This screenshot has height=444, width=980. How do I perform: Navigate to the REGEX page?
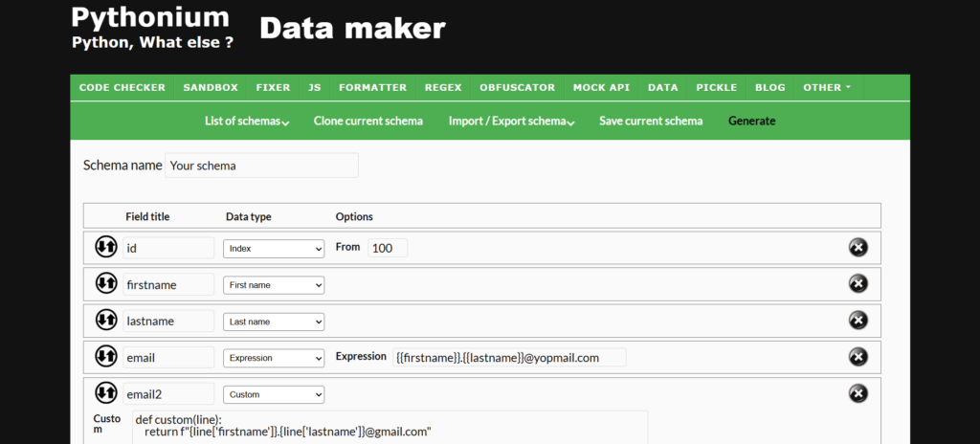(443, 87)
